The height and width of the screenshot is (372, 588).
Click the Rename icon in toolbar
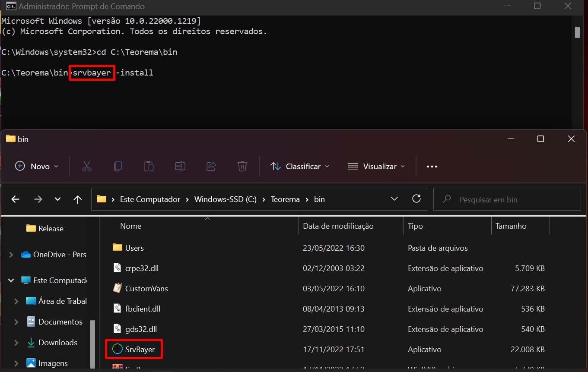(x=180, y=166)
